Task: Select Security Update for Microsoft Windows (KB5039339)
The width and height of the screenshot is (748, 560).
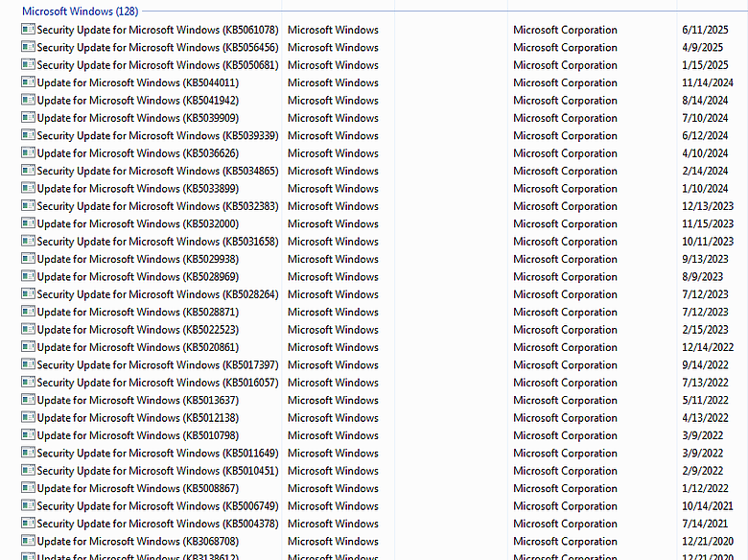Action: click(x=158, y=135)
